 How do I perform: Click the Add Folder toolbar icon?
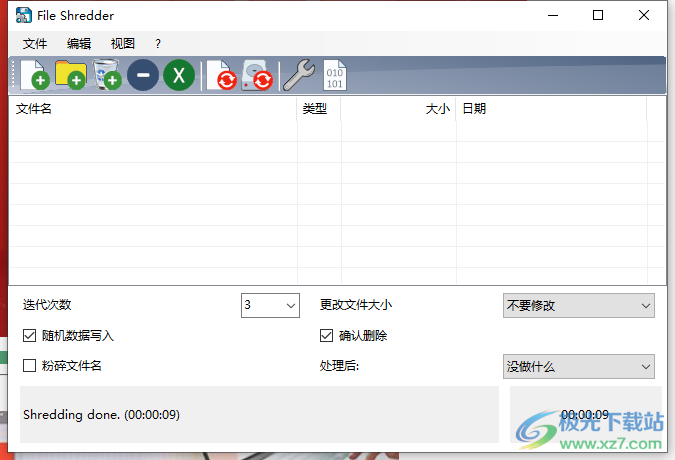[x=71, y=75]
